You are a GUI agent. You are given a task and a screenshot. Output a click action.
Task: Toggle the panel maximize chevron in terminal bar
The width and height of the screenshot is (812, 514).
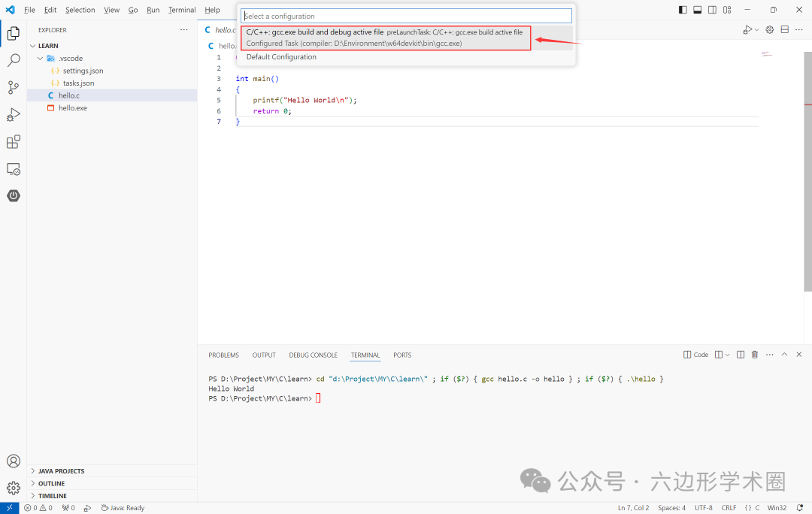(783, 354)
